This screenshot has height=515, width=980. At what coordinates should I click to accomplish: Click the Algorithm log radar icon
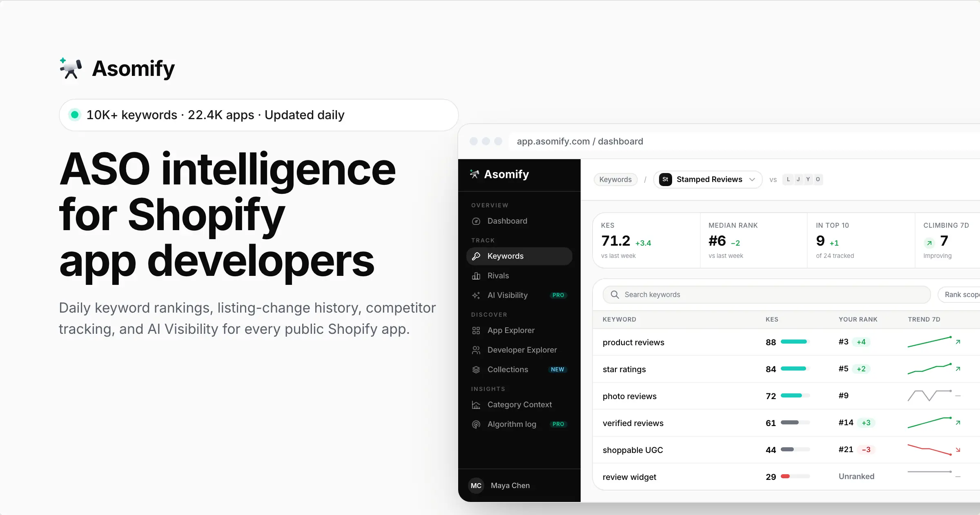tap(476, 424)
